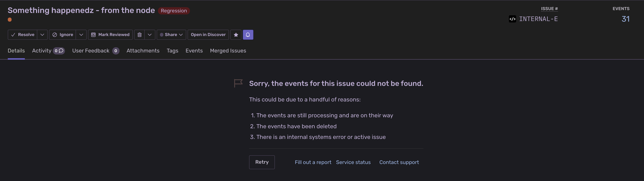Toggle subscription with the bell icon

pos(248,35)
